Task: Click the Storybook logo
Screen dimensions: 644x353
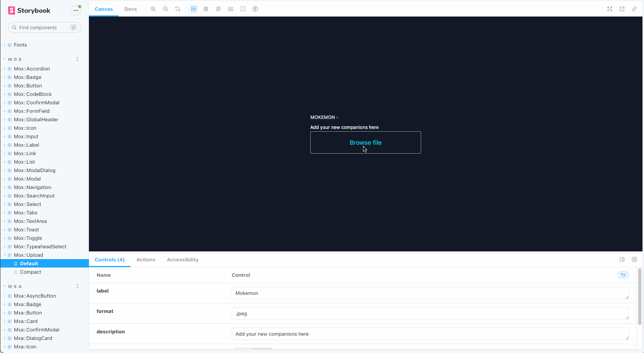Action: [x=29, y=10]
